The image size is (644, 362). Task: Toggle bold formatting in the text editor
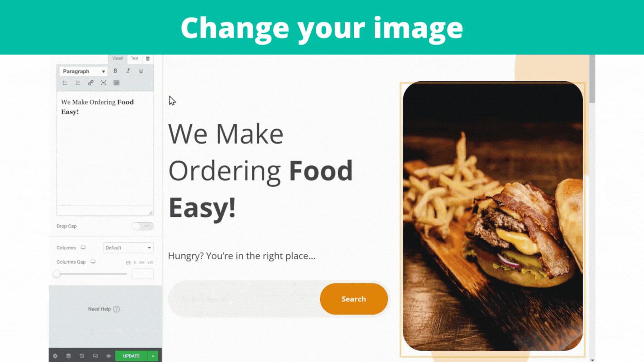pos(115,71)
